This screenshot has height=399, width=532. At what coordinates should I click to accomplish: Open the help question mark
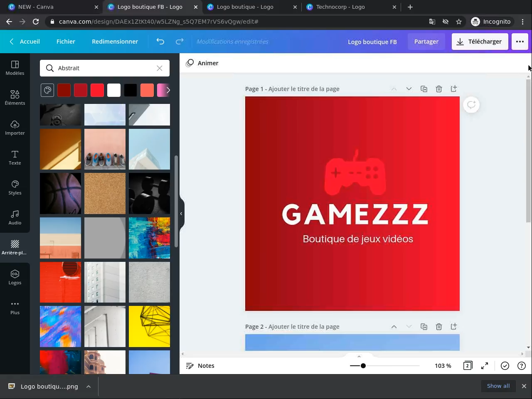(x=522, y=366)
